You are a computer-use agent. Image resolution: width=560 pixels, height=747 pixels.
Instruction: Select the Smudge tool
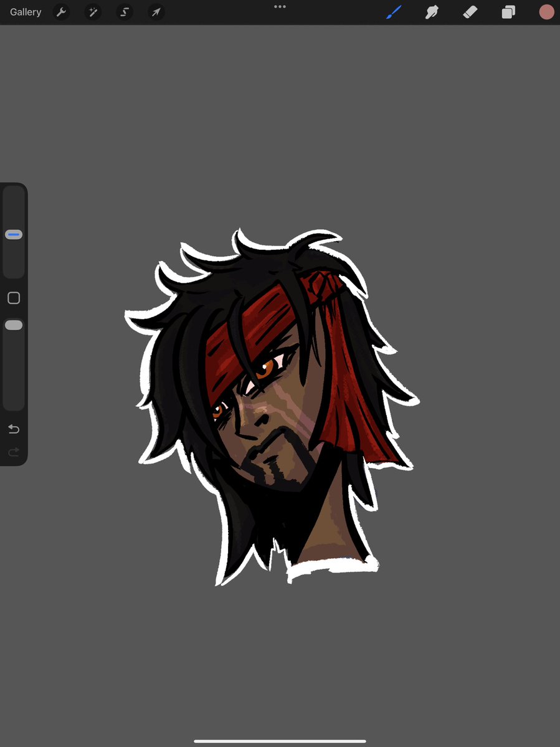point(432,12)
